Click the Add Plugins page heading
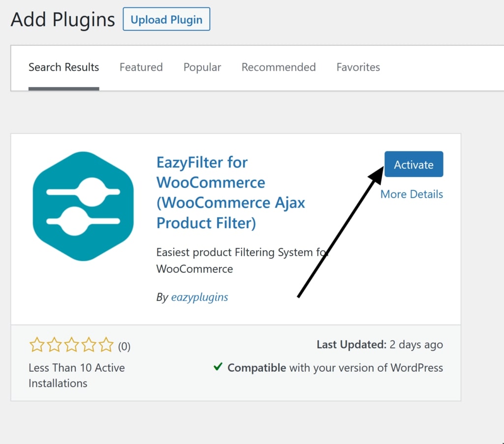The image size is (504, 444). [63, 19]
